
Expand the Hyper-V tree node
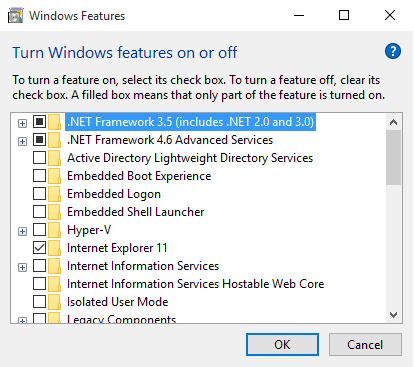click(x=22, y=231)
